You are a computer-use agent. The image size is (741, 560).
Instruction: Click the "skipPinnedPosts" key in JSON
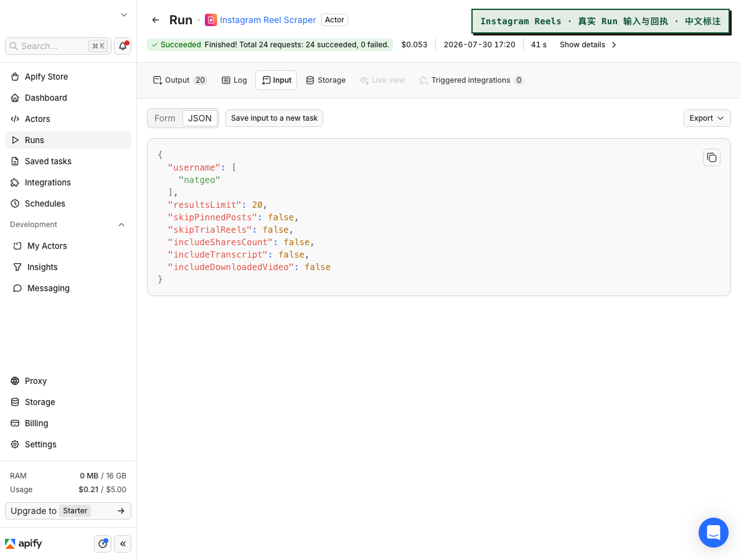coord(213,217)
